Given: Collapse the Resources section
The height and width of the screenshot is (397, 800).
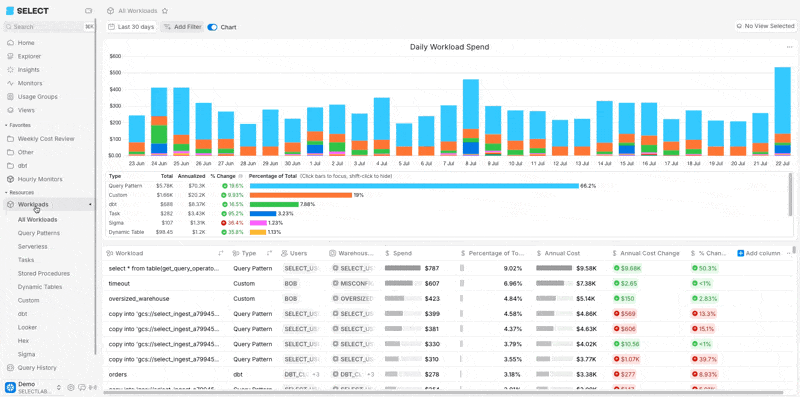Looking at the screenshot, I should click(x=19, y=192).
